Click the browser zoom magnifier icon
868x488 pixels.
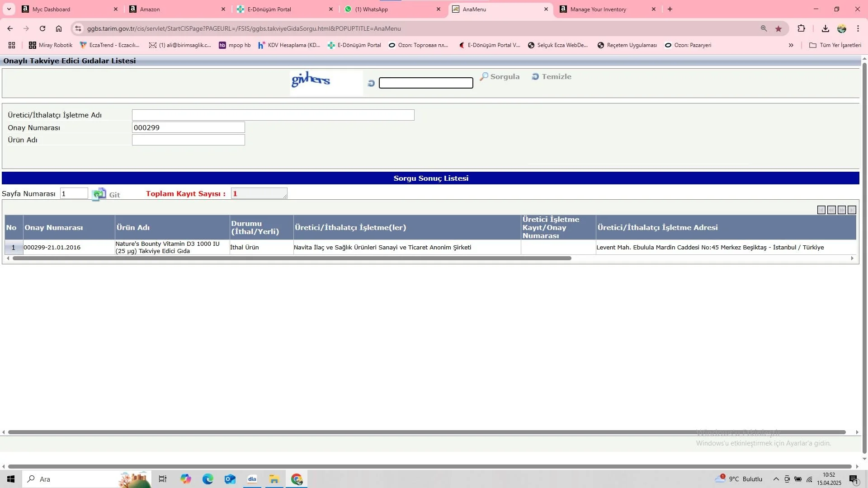[x=764, y=28]
